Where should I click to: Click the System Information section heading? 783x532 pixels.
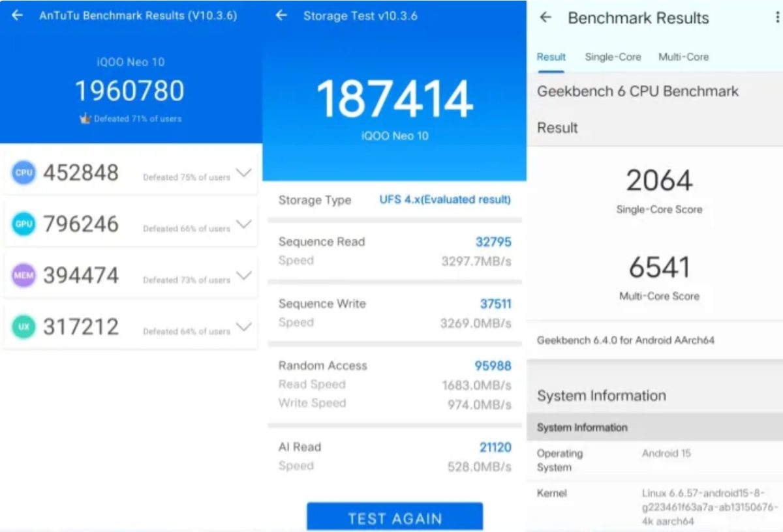point(601,396)
